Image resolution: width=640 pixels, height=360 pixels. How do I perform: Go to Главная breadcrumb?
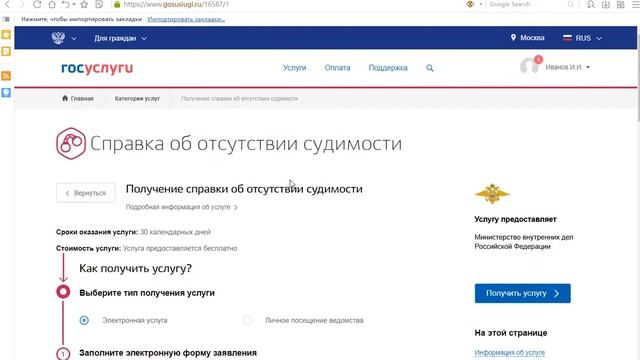point(78,98)
